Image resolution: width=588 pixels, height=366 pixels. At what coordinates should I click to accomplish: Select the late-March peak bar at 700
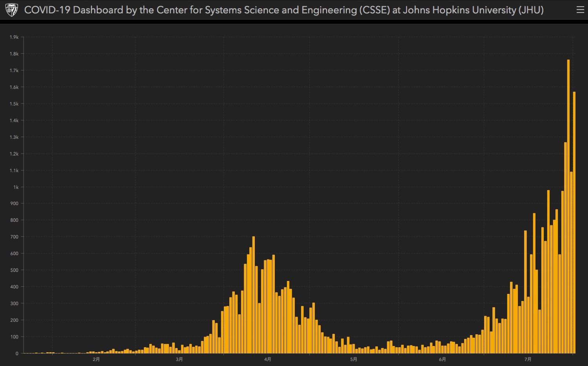254,295
